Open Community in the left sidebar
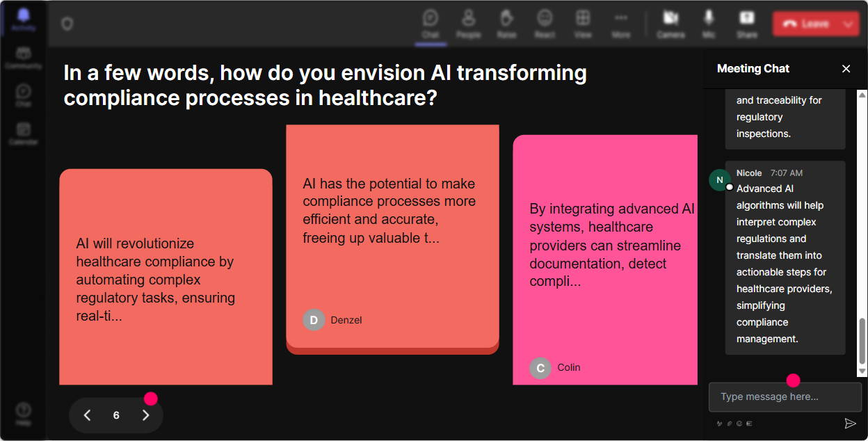The height and width of the screenshot is (441, 868). (24, 58)
